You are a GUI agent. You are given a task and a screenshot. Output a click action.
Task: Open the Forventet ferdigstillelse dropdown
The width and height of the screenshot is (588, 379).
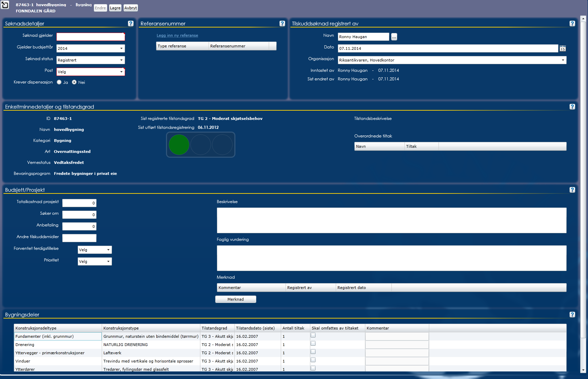[x=95, y=250]
